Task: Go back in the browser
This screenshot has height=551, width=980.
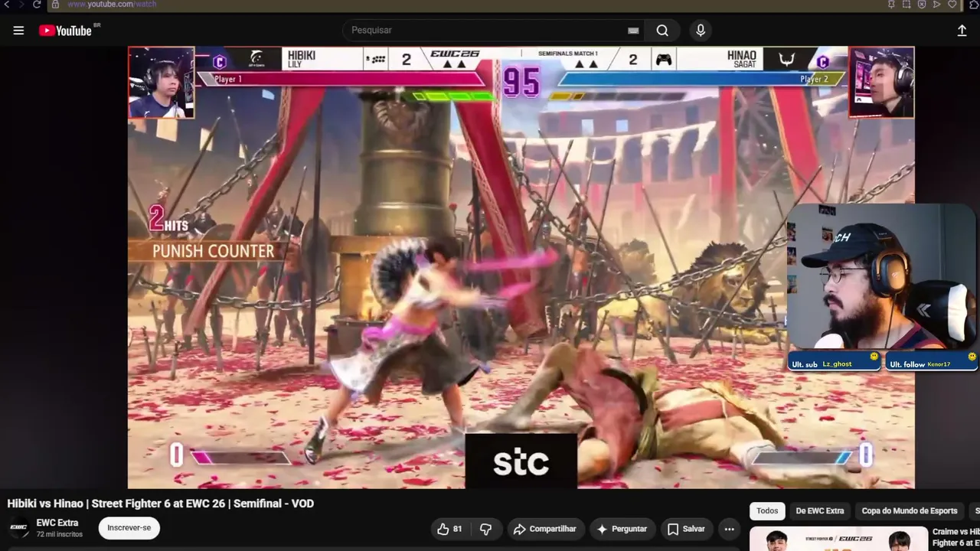Action: click(x=7, y=5)
